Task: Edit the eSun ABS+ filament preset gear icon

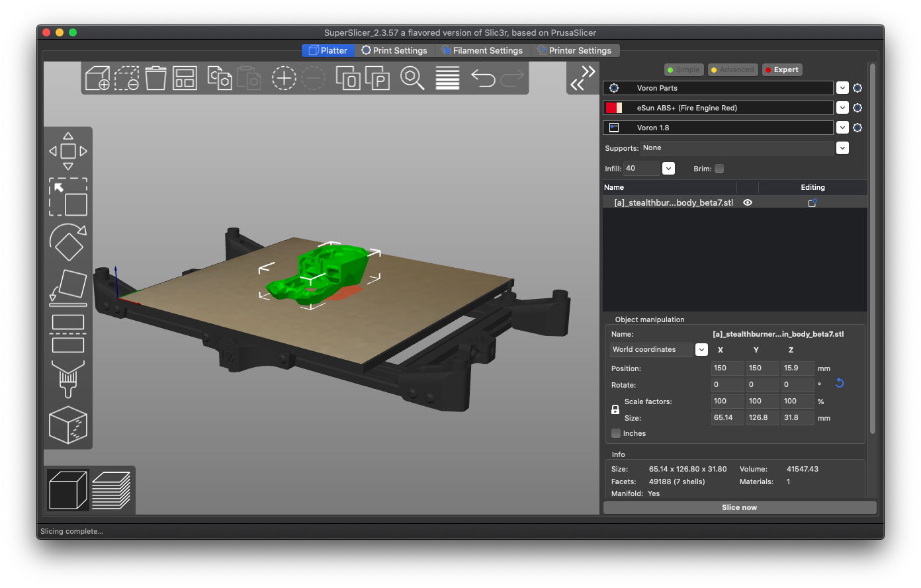Action: click(857, 108)
